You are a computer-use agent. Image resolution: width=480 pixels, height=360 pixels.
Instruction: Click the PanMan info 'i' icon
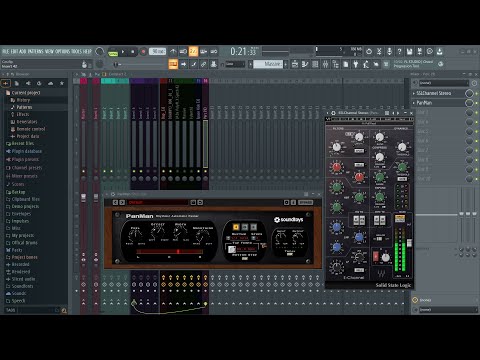tap(293, 202)
